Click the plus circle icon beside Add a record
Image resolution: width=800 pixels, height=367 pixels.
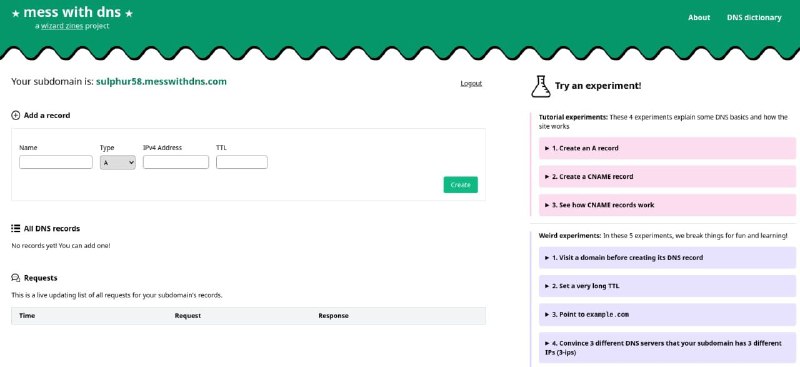pyautogui.click(x=15, y=115)
